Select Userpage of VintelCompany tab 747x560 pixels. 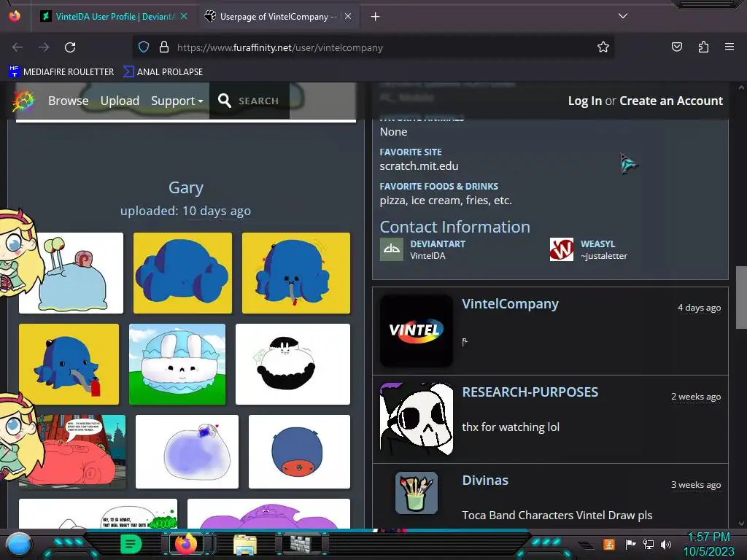click(278, 17)
